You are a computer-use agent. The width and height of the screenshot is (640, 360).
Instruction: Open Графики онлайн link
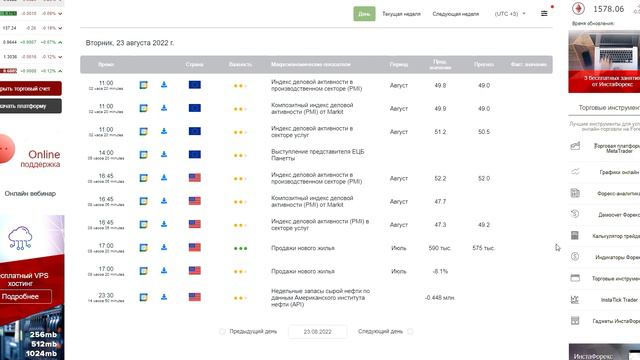pyautogui.click(x=620, y=172)
